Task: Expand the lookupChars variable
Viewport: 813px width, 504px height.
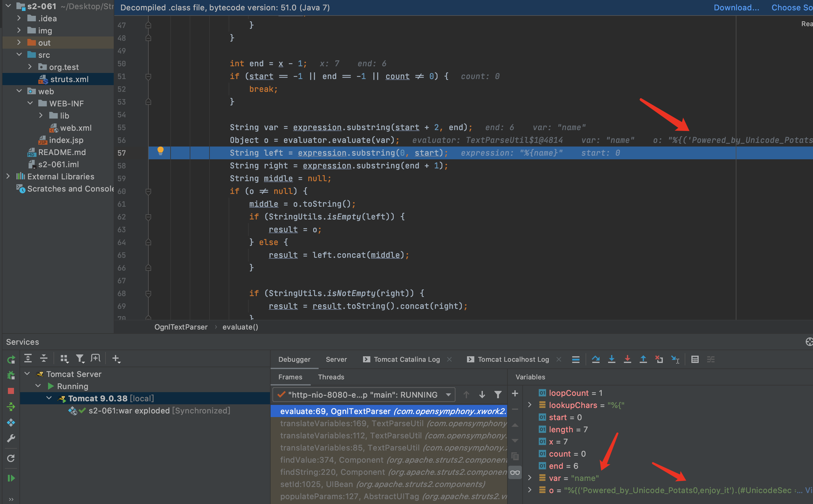Action: (x=530, y=405)
